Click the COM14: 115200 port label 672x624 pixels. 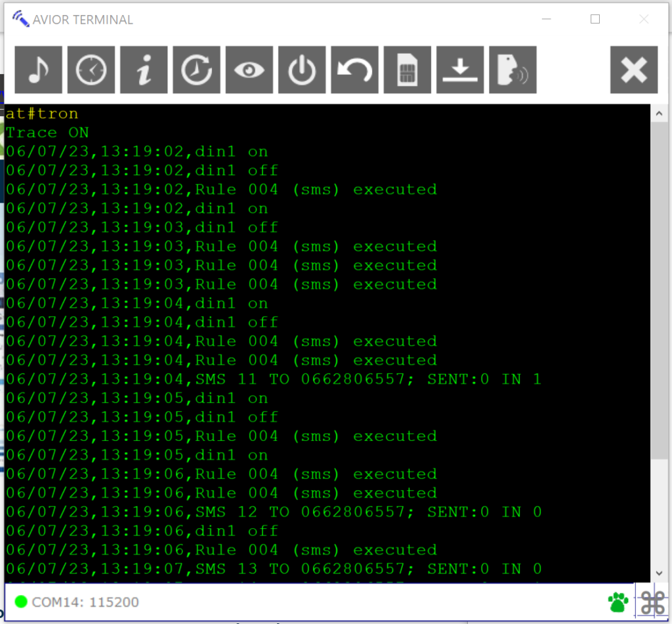(85, 602)
